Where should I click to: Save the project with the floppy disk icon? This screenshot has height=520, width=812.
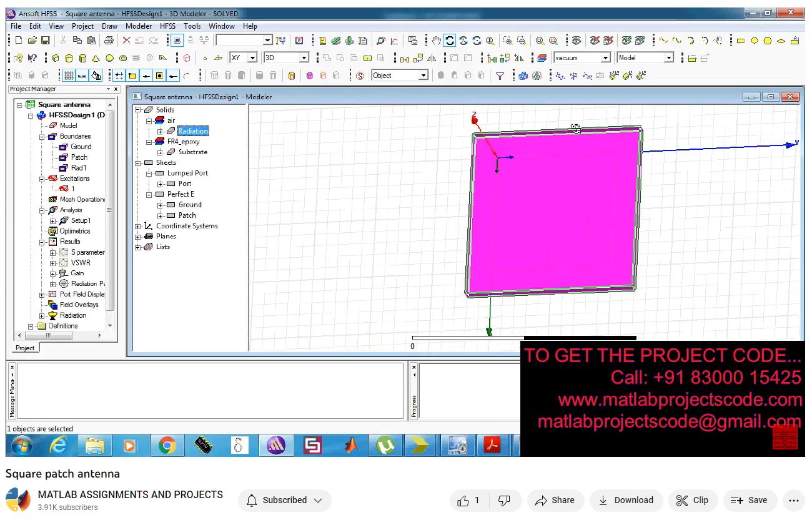pyautogui.click(x=46, y=41)
